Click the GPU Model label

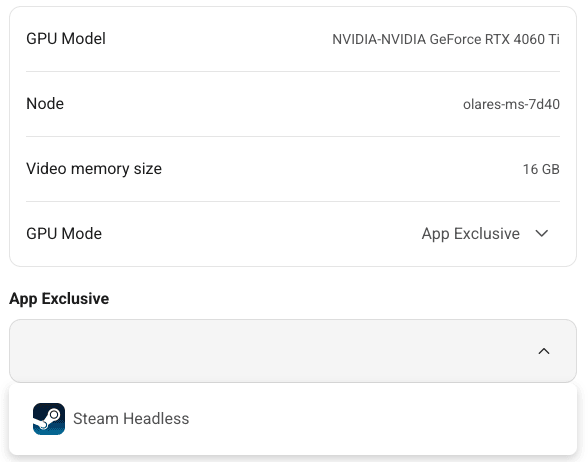click(66, 39)
